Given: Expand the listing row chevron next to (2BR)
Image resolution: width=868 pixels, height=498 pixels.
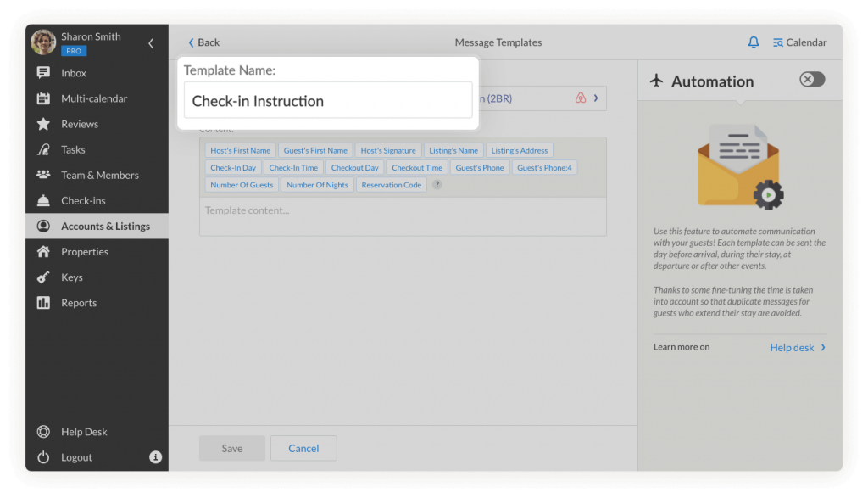Looking at the screenshot, I should pos(596,98).
